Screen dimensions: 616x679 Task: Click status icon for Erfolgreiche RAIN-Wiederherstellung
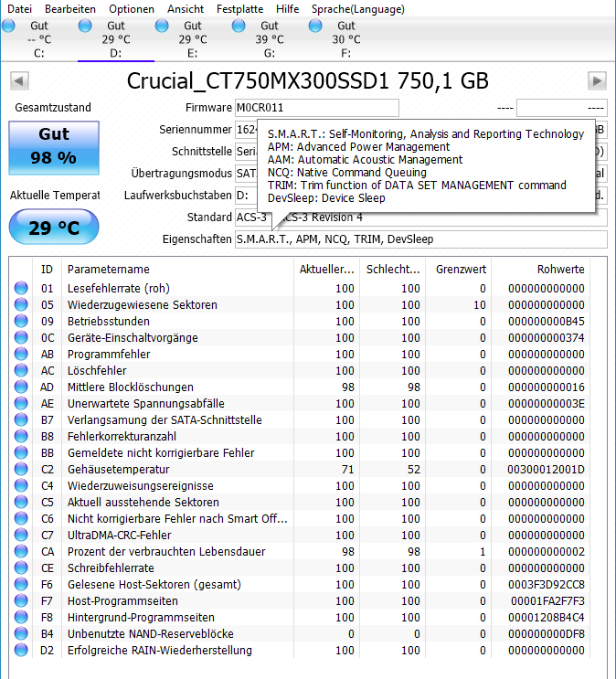[x=21, y=650]
